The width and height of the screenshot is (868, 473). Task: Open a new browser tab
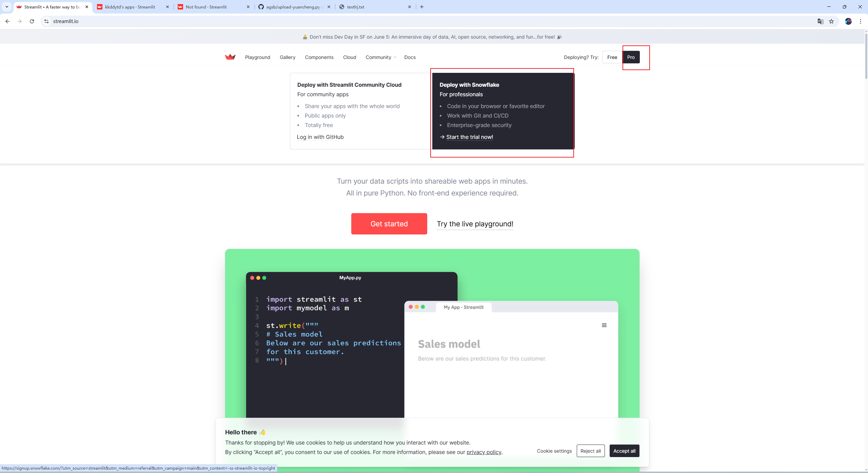pos(422,7)
